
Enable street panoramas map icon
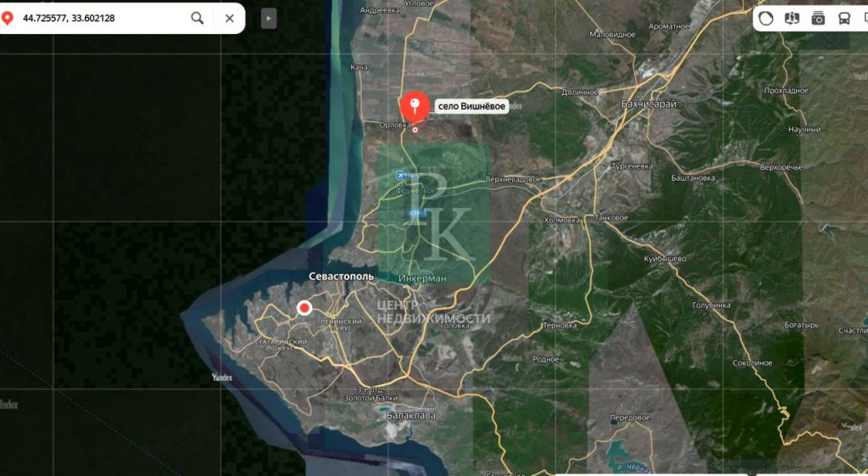coord(793,18)
